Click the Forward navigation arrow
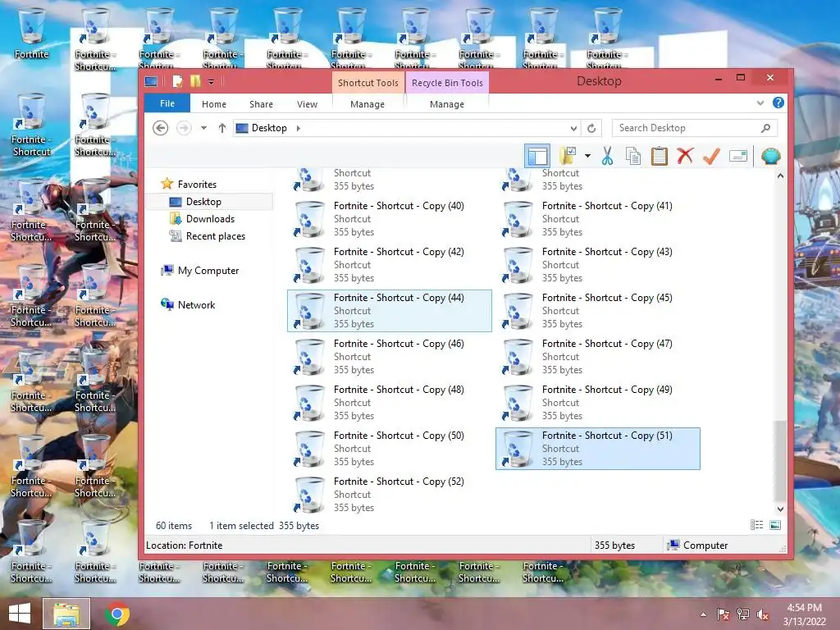This screenshot has height=630, width=840. (184, 128)
